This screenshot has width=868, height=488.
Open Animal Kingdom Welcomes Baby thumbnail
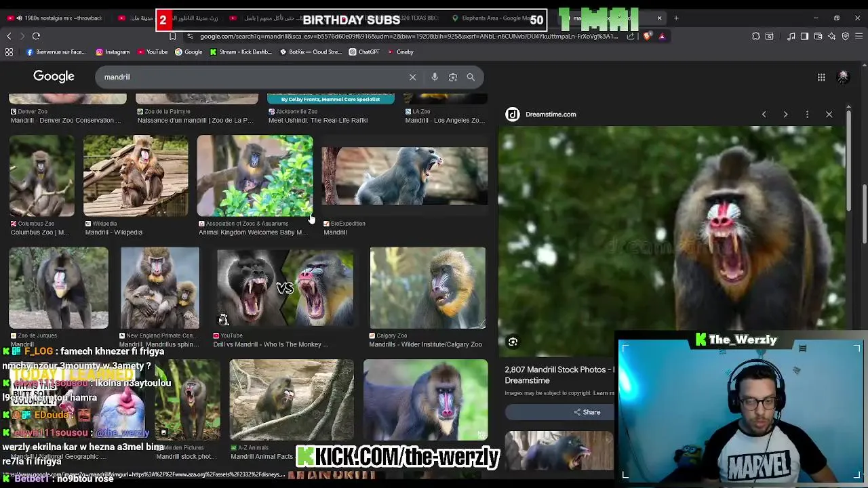[x=255, y=176]
